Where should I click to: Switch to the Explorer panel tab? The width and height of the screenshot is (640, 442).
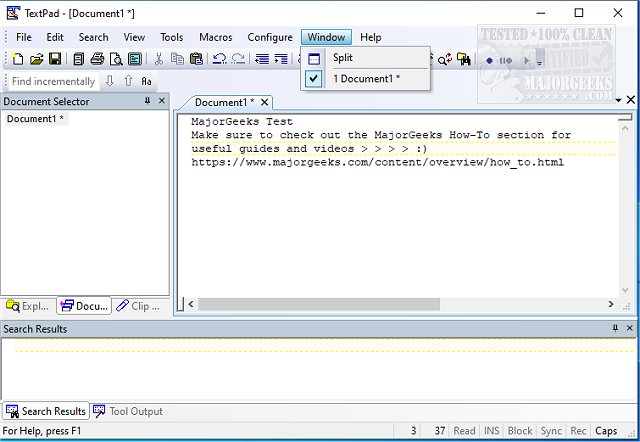[28, 306]
